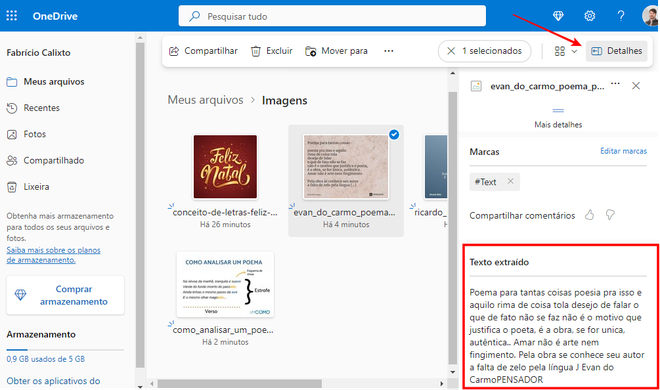Close the details pane with X
Viewport: 660px width, 390px height.
pos(636,86)
